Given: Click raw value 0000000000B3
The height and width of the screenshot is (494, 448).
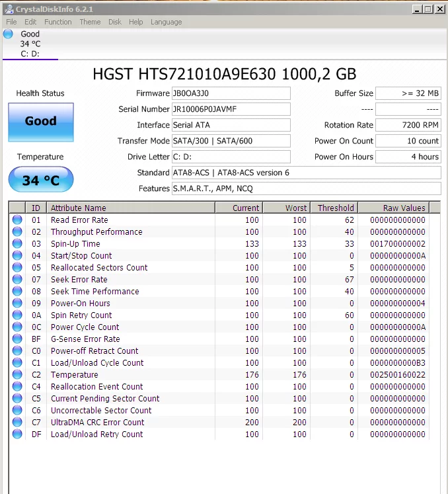Looking at the screenshot, I should pyautogui.click(x=398, y=363).
